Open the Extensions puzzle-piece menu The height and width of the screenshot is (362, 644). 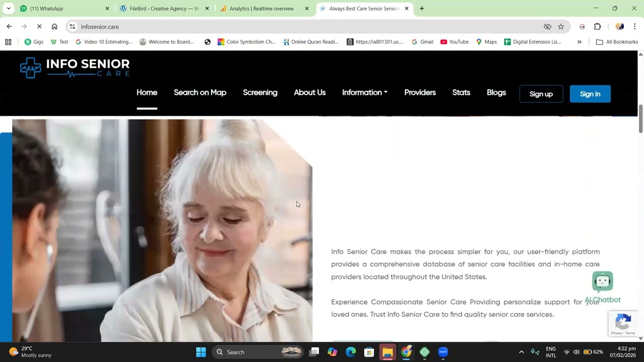click(598, 27)
